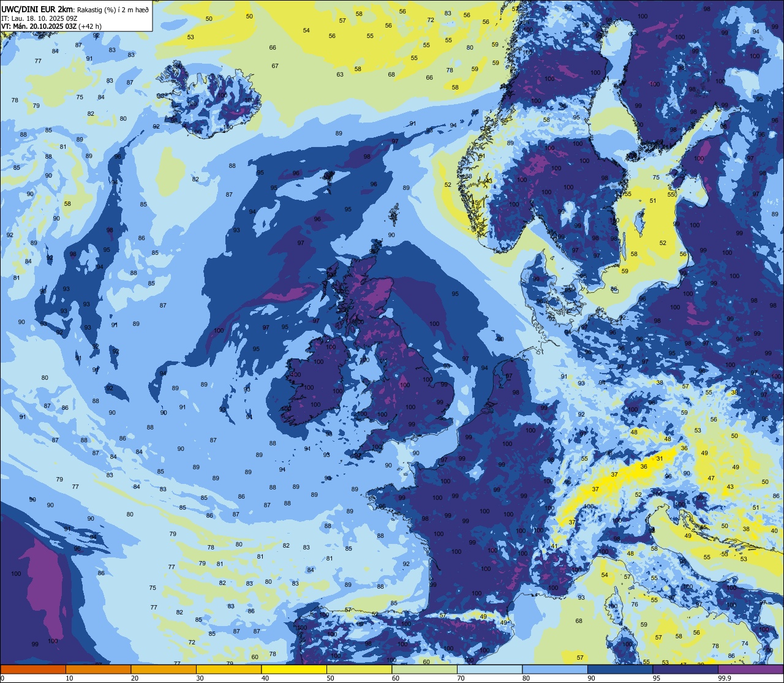Click the legend tick label '95'
The image size is (784, 683).
[656, 678]
